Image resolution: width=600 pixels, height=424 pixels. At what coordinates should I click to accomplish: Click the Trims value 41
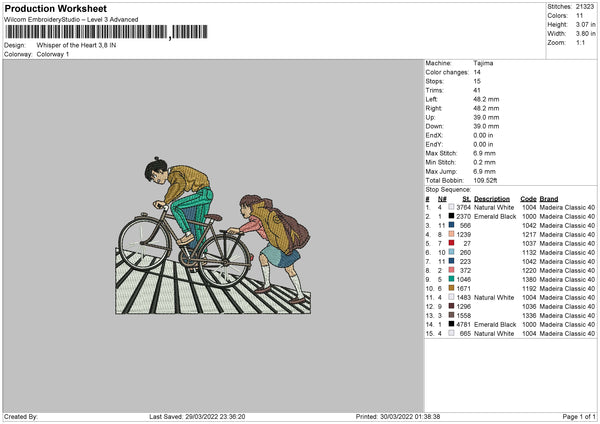[x=477, y=90]
